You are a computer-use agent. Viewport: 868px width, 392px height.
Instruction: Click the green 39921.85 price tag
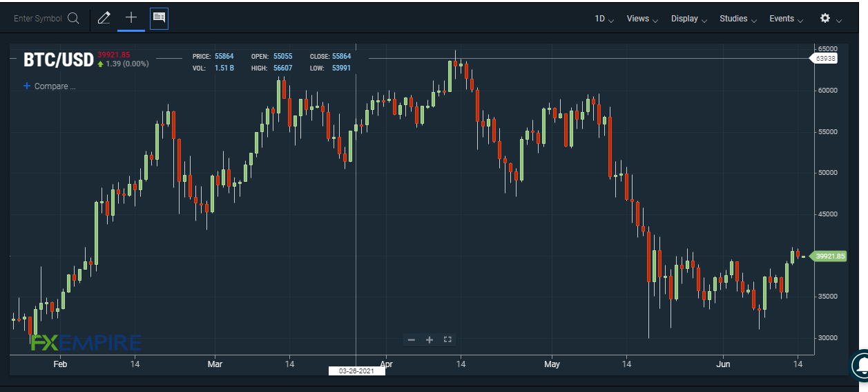click(x=829, y=256)
